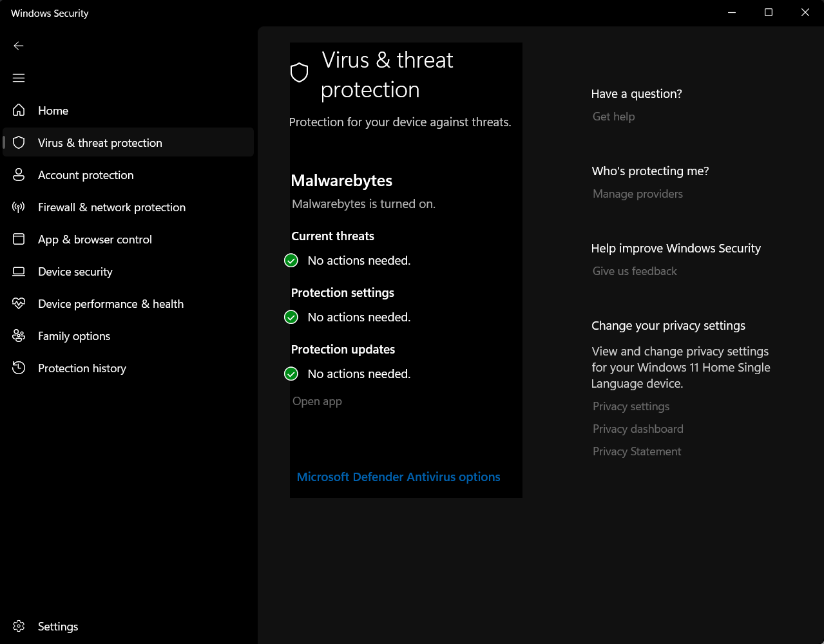Click the back arrow icon
Viewport: 824px width, 644px height.
tap(19, 46)
